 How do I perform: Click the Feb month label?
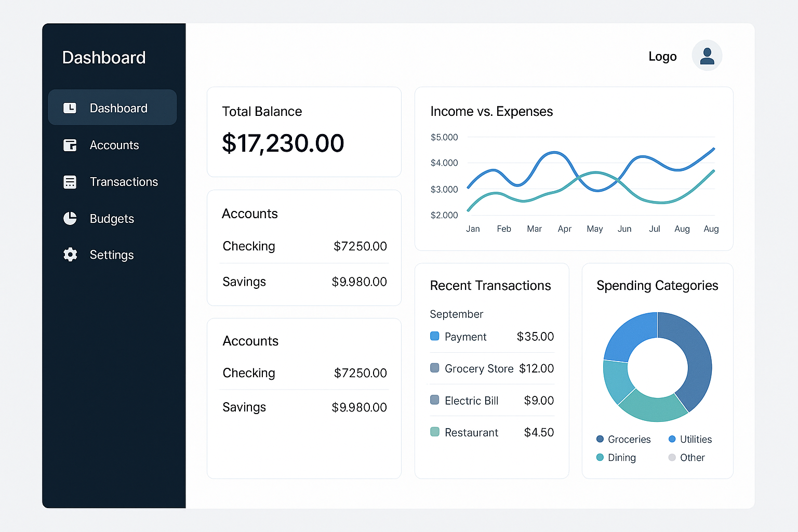tap(504, 229)
